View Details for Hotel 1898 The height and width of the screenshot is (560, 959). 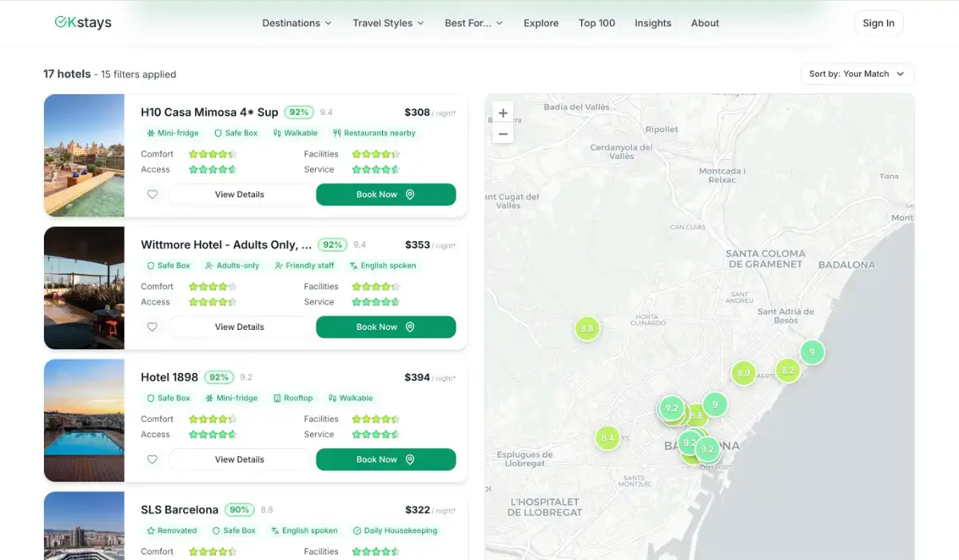[x=239, y=459]
